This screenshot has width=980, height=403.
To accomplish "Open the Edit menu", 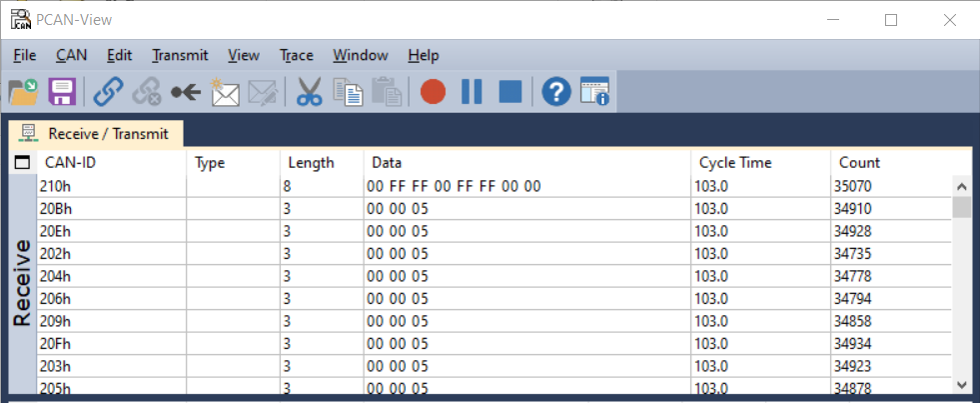I will click(x=119, y=55).
